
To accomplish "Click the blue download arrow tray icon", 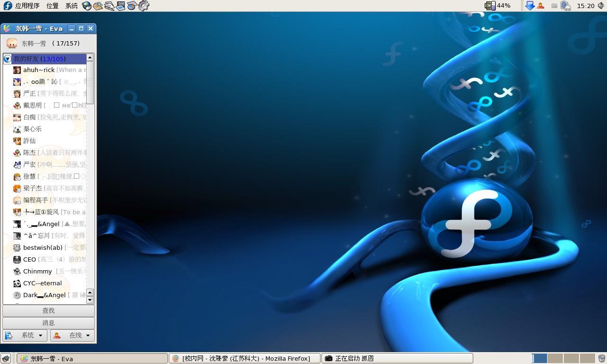I will point(530,6).
